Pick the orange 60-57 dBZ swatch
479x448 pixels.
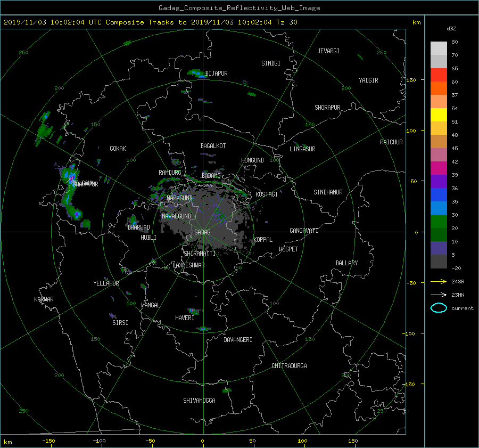(x=439, y=88)
